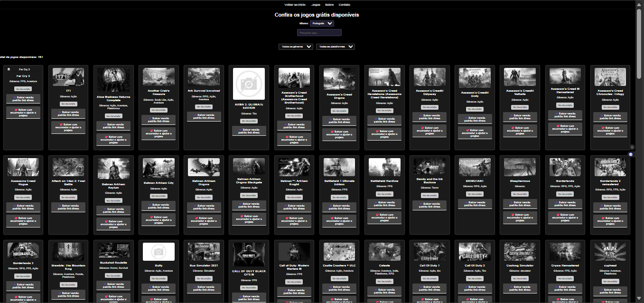Open the Sobre navigation link
The image size is (644, 303).
[x=329, y=4]
